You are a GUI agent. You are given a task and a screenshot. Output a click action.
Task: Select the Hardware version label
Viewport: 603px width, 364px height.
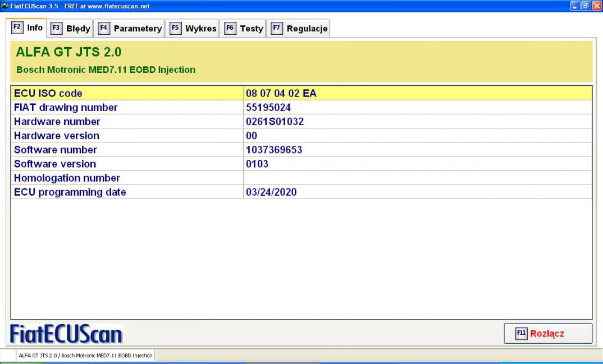[x=57, y=136]
